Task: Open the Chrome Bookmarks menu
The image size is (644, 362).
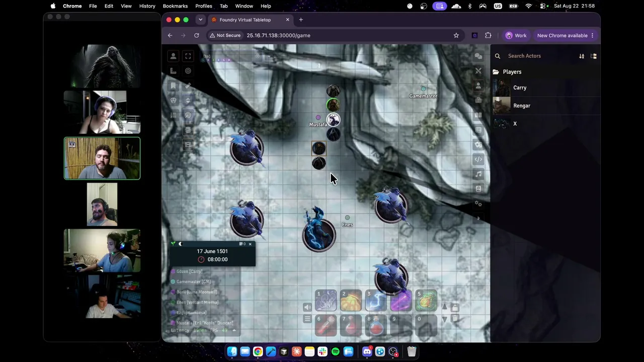Action: tap(175, 6)
